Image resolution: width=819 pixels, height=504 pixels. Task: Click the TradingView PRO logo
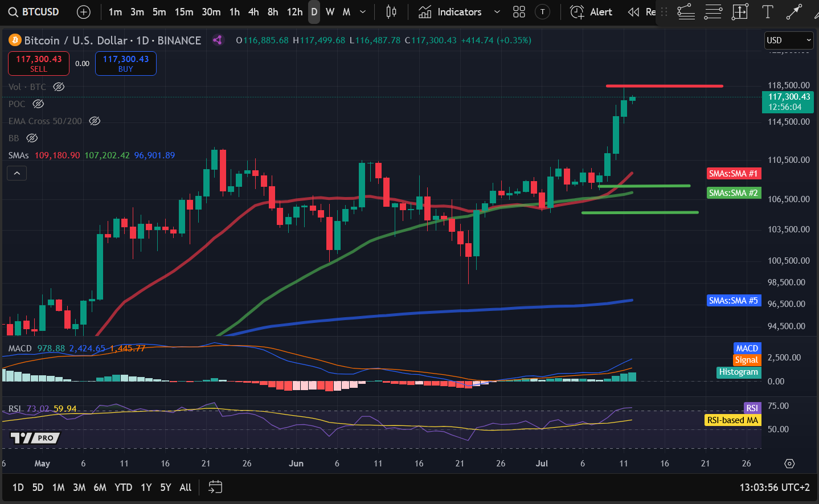(35, 438)
